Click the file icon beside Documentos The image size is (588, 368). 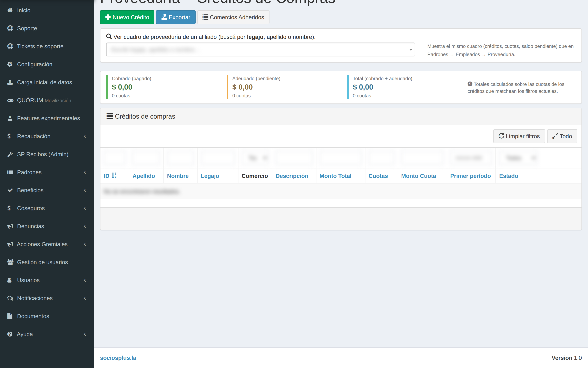point(10,316)
